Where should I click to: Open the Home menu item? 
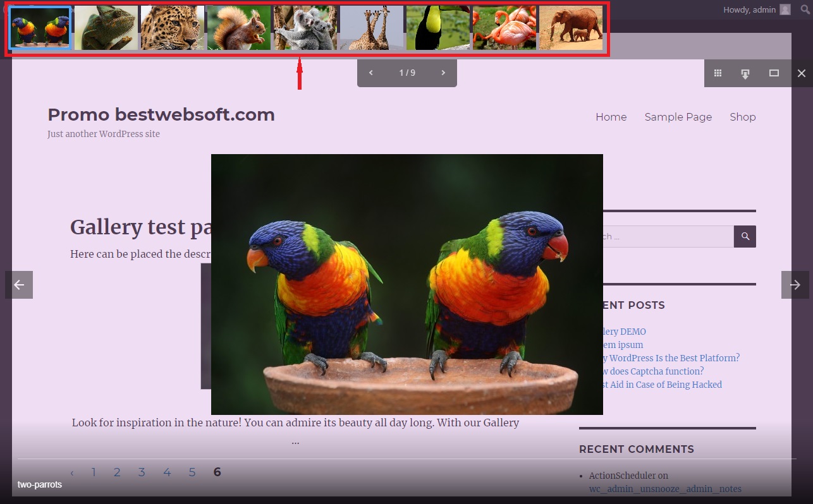[611, 117]
